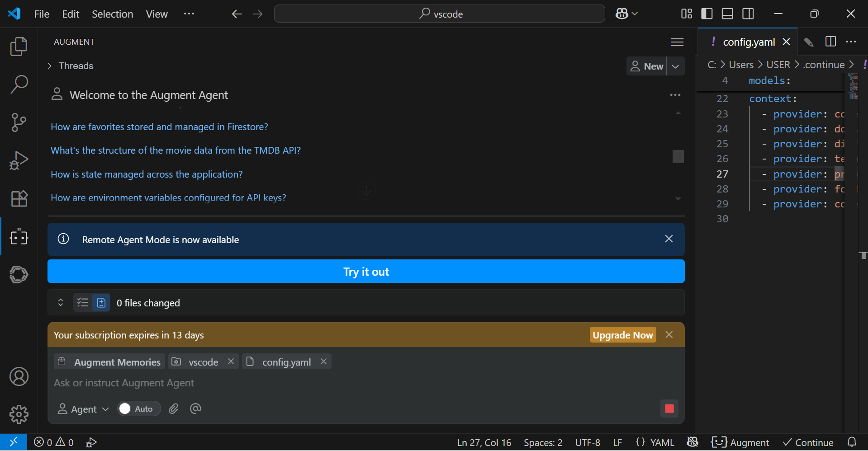Open the Source Control view
This screenshot has height=451, width=868.
[19, 122]
